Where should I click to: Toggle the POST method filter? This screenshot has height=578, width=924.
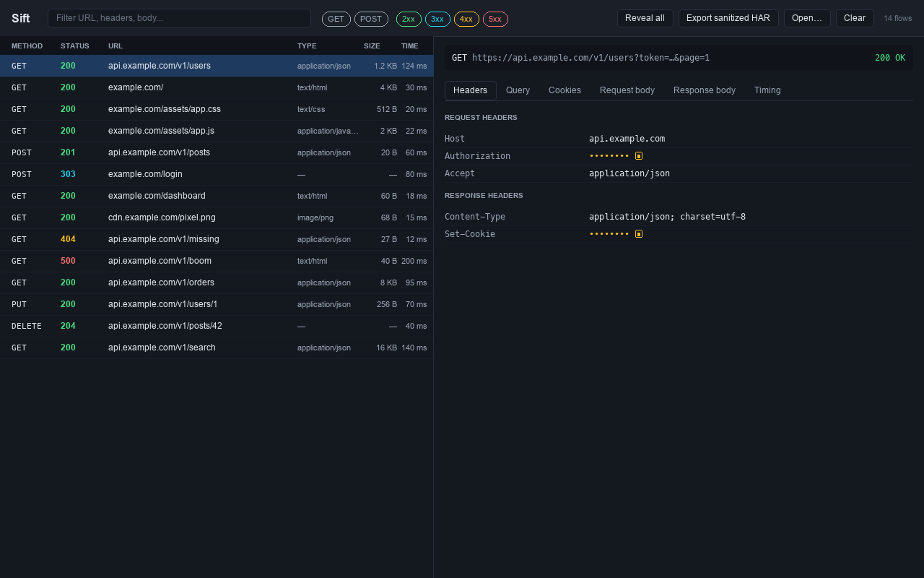click(x=371, y=19)
